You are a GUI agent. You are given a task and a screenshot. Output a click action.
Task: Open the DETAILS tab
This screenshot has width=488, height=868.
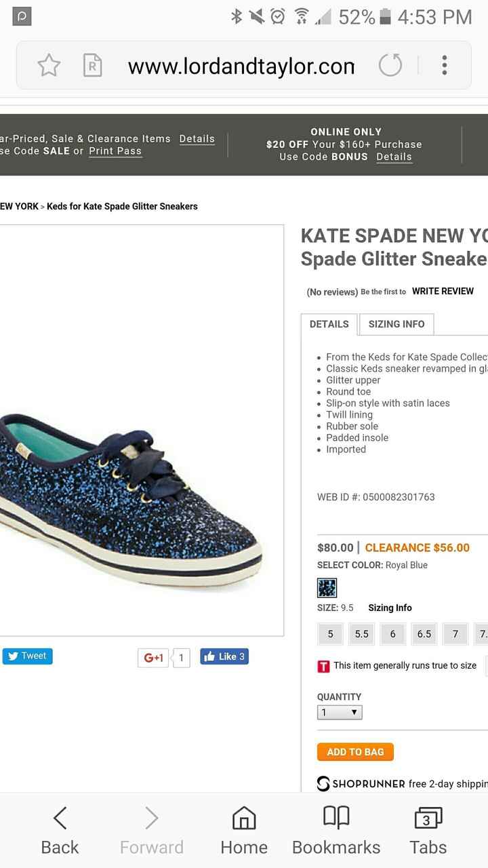click(329, 324)
